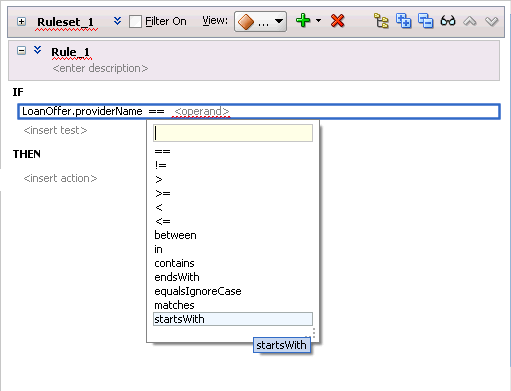511x391 pixels.
Task: Click the collapse all blue minus icon
Action: pos(426,21)
